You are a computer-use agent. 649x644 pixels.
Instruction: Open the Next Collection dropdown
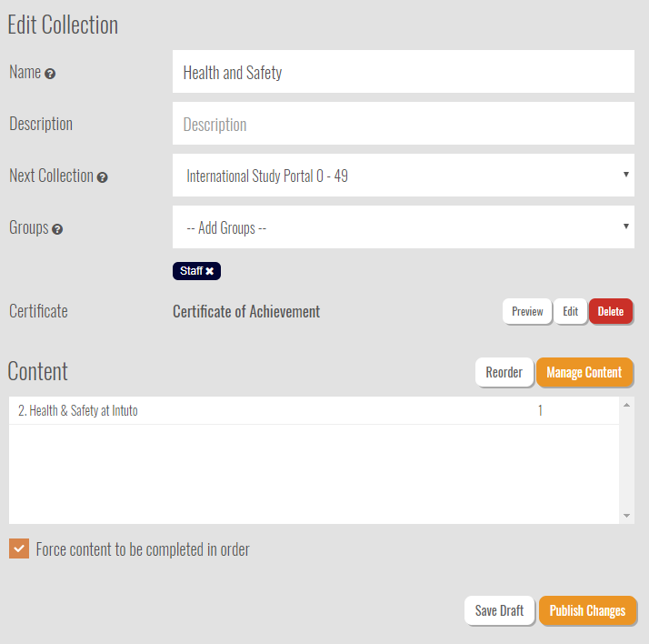click(404, 176)
